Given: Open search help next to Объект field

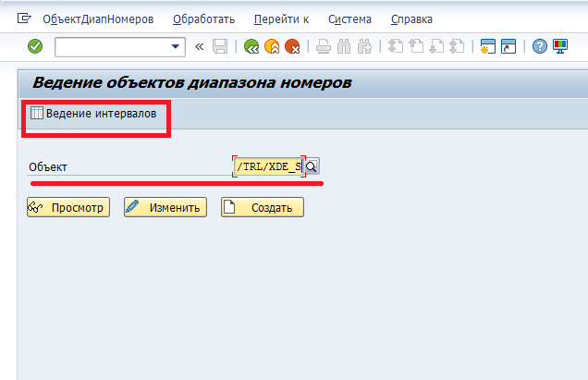Looking at the screenshot, I should tap(312, 166).
